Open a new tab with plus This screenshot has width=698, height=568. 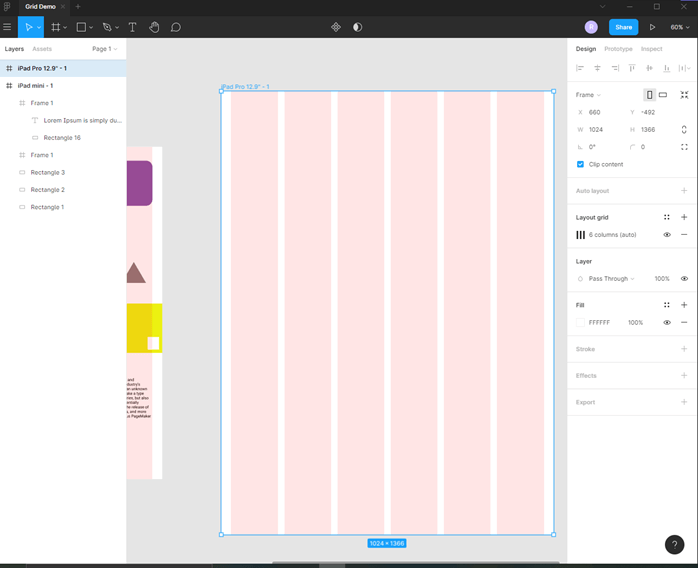tap(78, 7)
